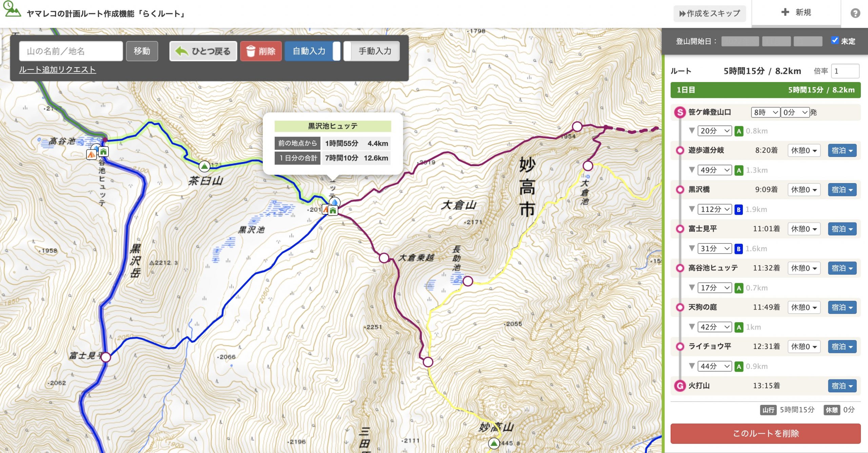
Task: Click the tent icon near 高谷池
Action: [x=91, y=154]
